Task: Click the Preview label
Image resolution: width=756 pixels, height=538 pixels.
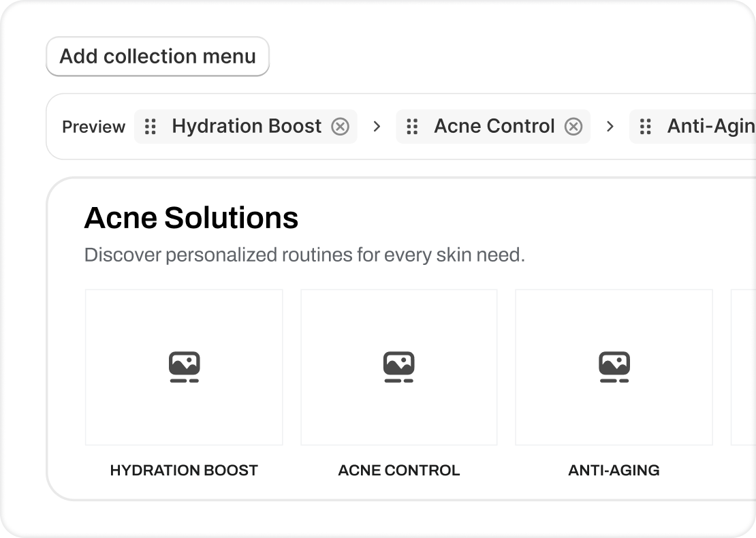Action: [x=94, y=127]
